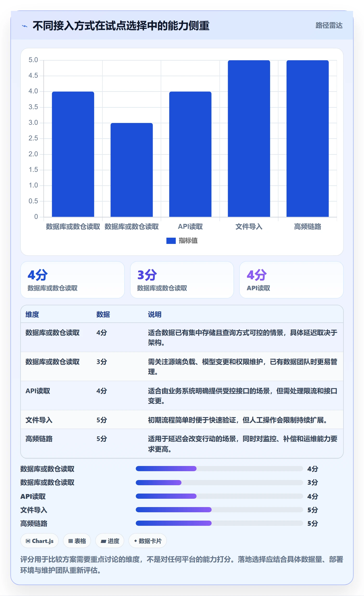This screenshot has width=364, height=596.
Task: Select the Chart.js chip
Action: [40, 541]
